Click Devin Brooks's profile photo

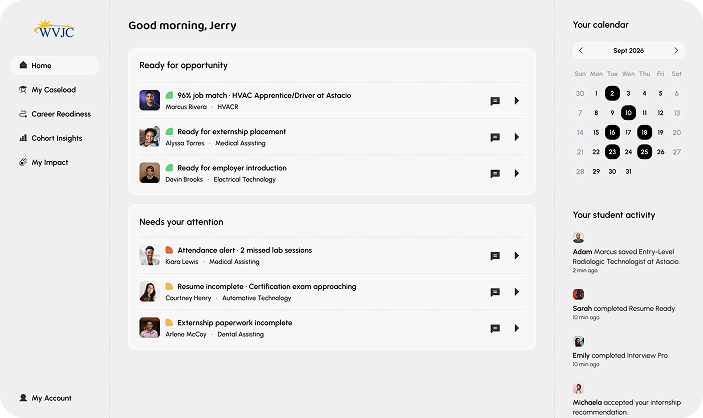point(150,173)
